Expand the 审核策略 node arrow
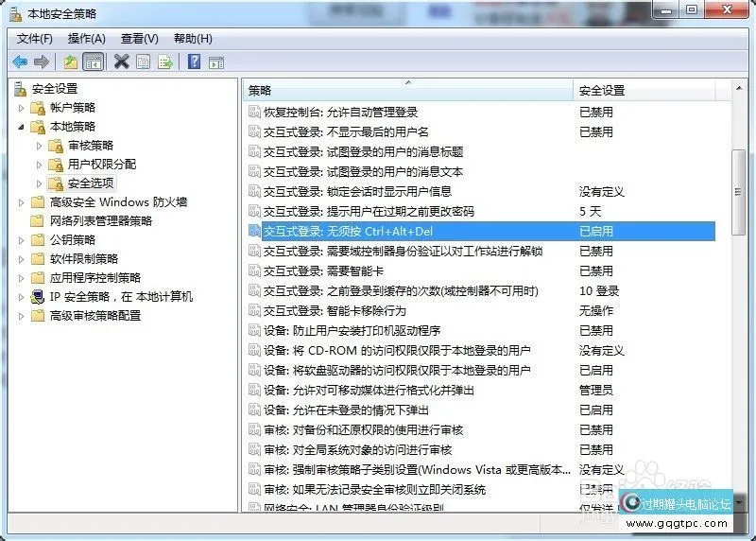 click(40, 146)
